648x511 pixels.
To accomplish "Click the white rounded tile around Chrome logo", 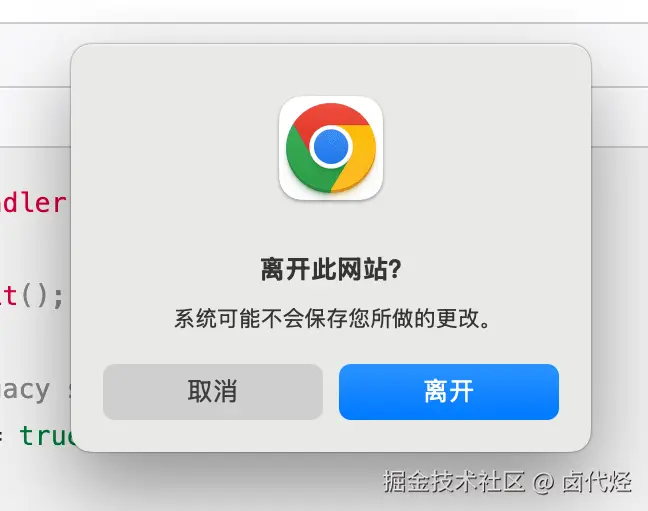I will click(x=331, y=148).
